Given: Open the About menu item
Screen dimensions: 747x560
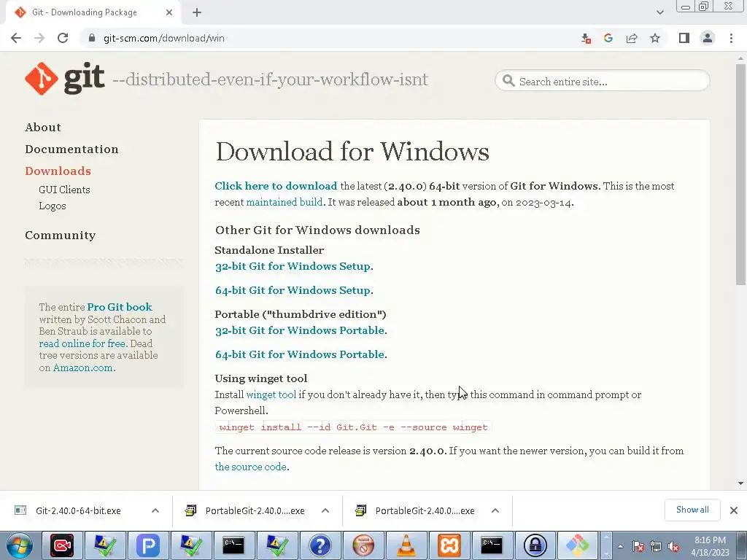Looking at the screenshot, I should (43, 127).
